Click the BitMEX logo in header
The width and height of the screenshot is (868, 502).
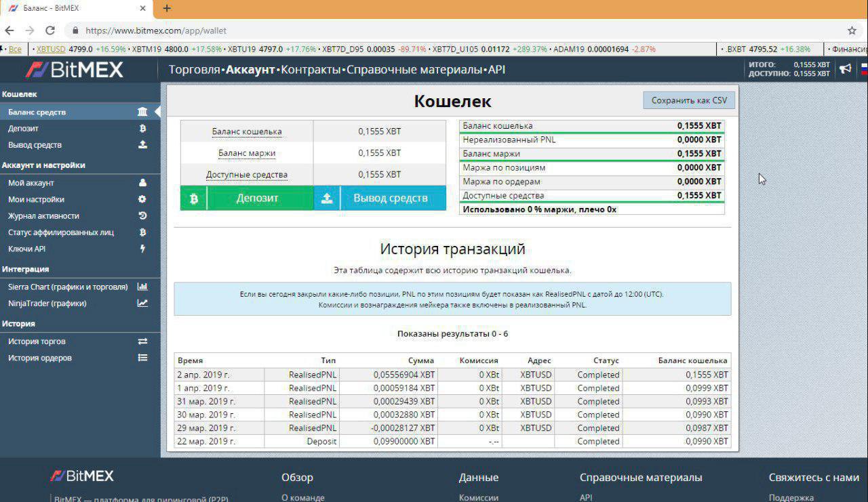click(75, 69)
